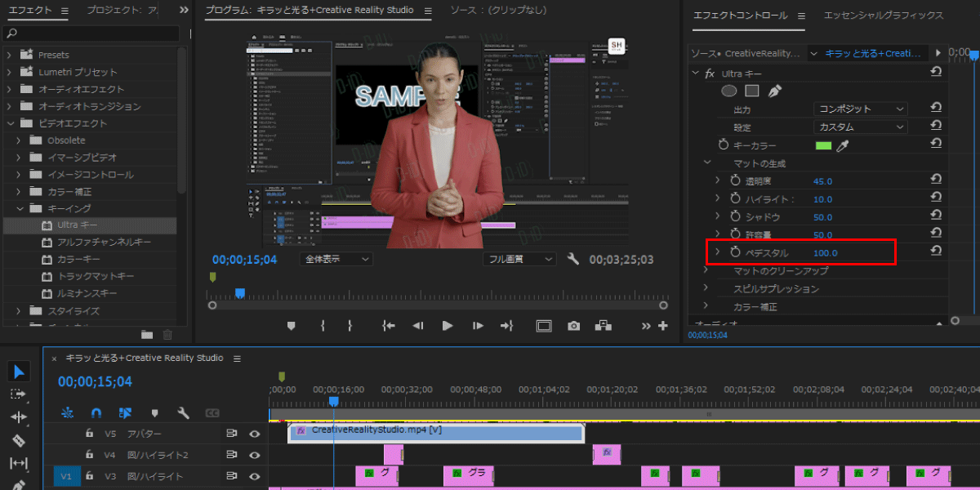Viewport: 980px width, 490px height.
Task: Create an ellipse mask for Ultra キー
Action: (729, 91)
